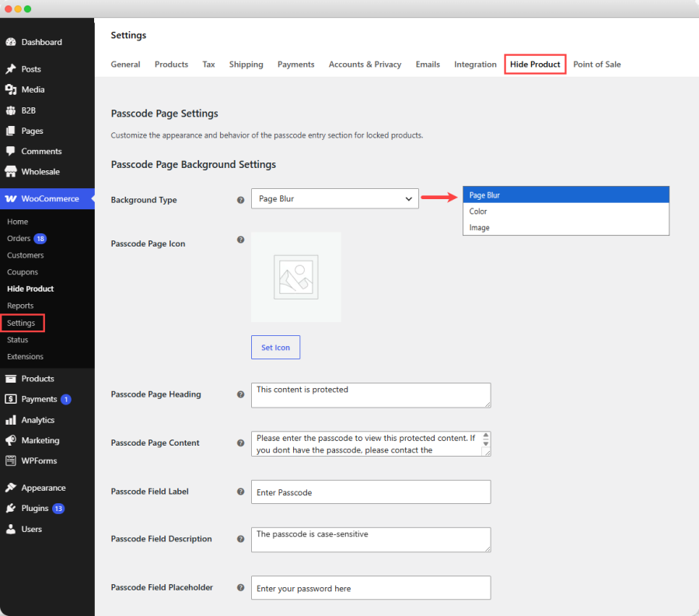Open the Emails tab
This screenshot has height=616, width=699.
[x=428, y=65]
